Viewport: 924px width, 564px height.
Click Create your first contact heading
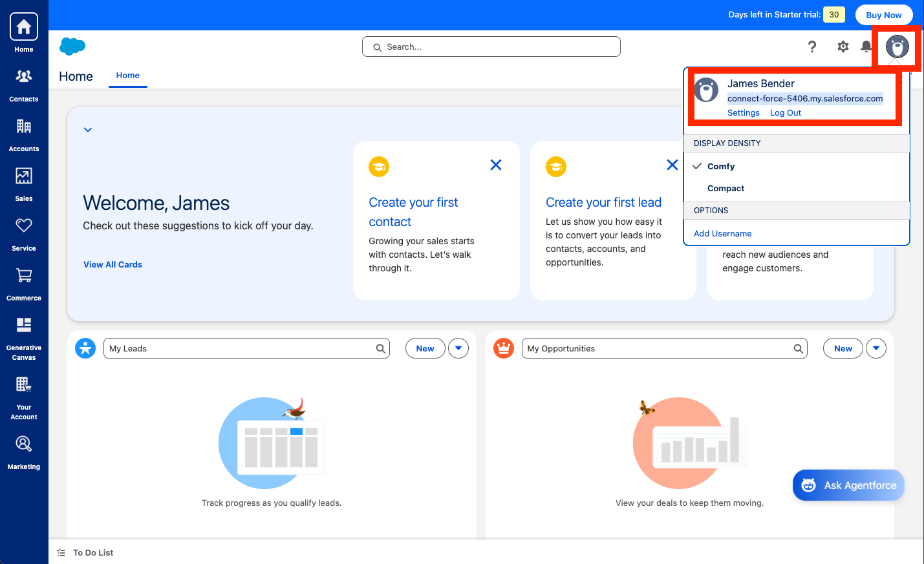coord(413,212)
